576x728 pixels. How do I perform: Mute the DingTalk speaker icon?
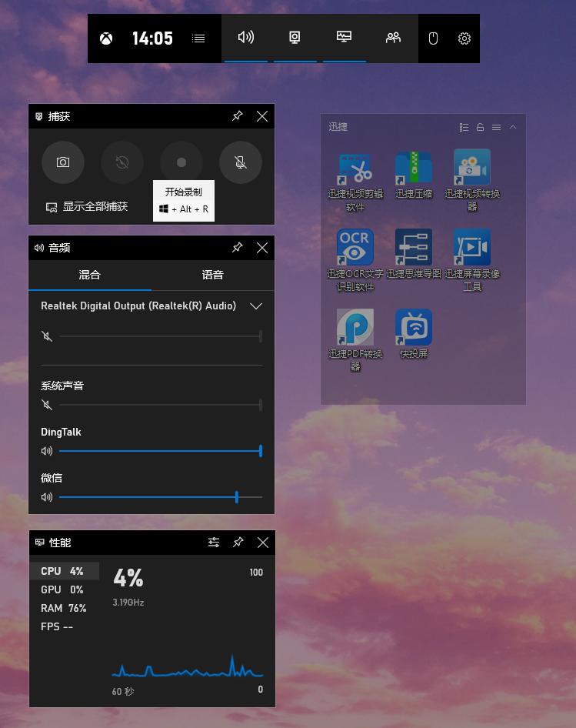[x=47, y=451]
